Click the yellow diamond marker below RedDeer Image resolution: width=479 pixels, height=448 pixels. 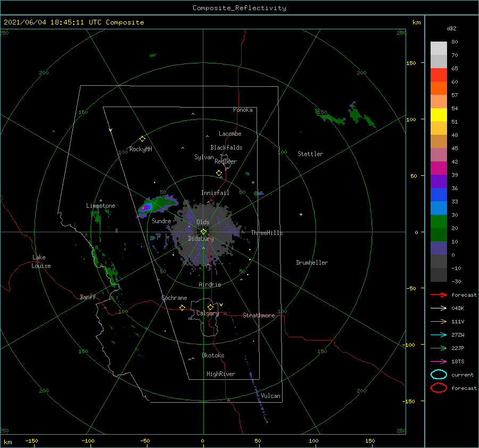click(219, 173)
